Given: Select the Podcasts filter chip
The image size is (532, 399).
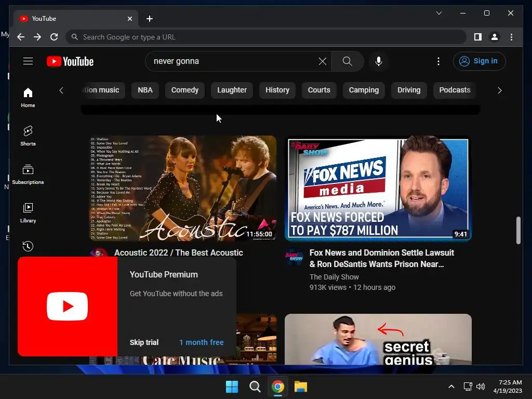Looking at the screenshot, I should coord(455,90).
